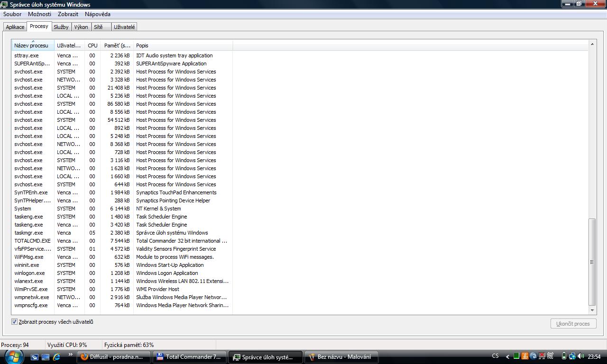Sort by Popis column header
This screenshot has height=364, width=607.
click(x=183, y=45)
